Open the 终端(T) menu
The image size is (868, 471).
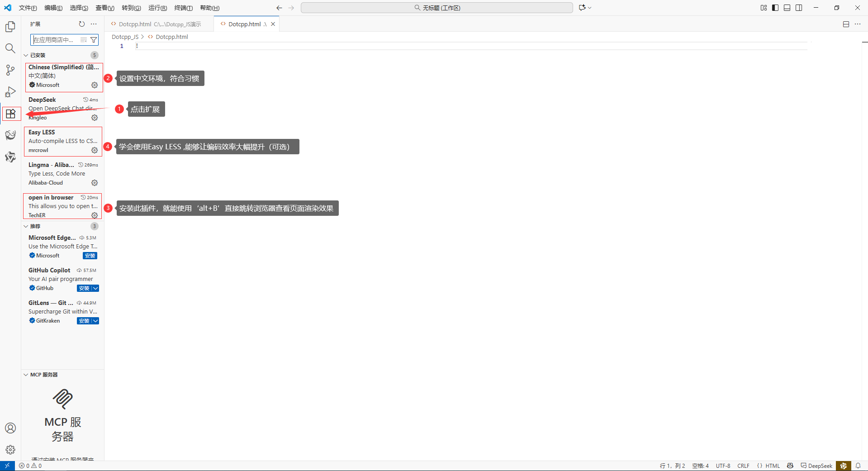coord(183,8)
